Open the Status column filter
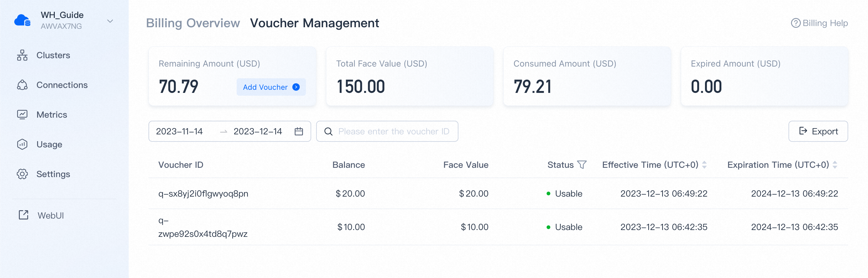The width and height of the screenshot is (868, 278). [x=582, y=165]
